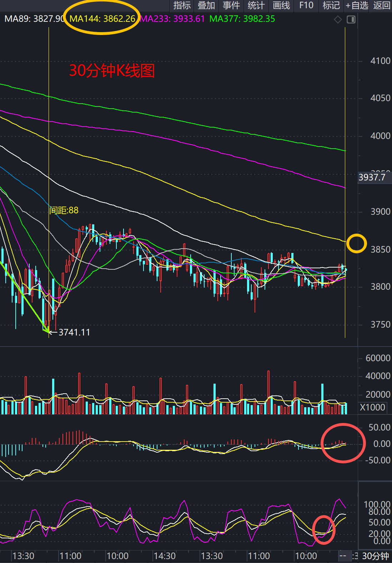Click the 标记 mark button
Screen dimensions: 392x563
[331, 5]
